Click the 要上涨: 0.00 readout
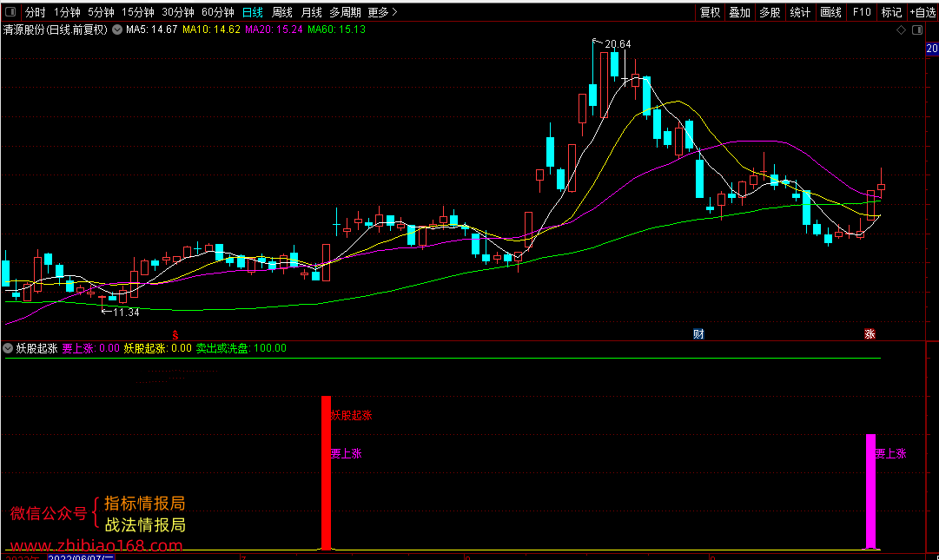 91,348
